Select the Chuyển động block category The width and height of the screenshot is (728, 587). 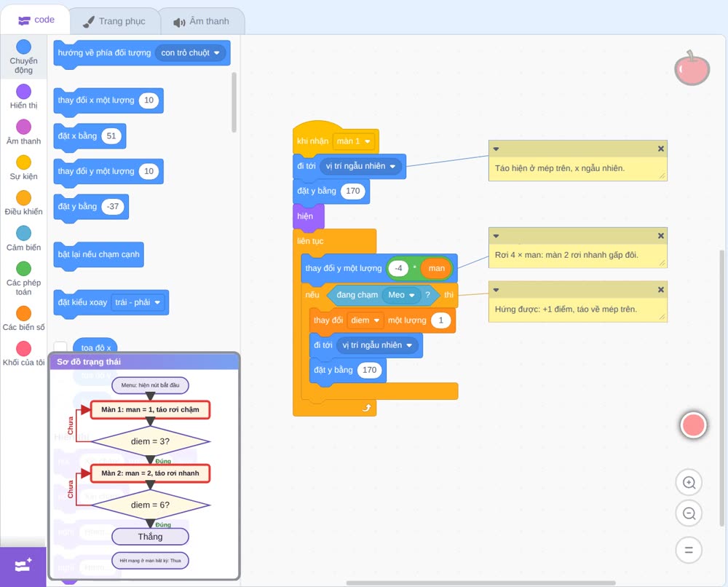24,57
